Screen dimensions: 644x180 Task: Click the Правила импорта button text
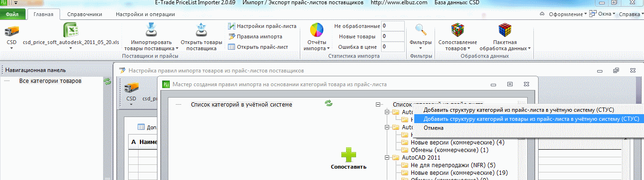pyautogui.click(x=260, y=36)
